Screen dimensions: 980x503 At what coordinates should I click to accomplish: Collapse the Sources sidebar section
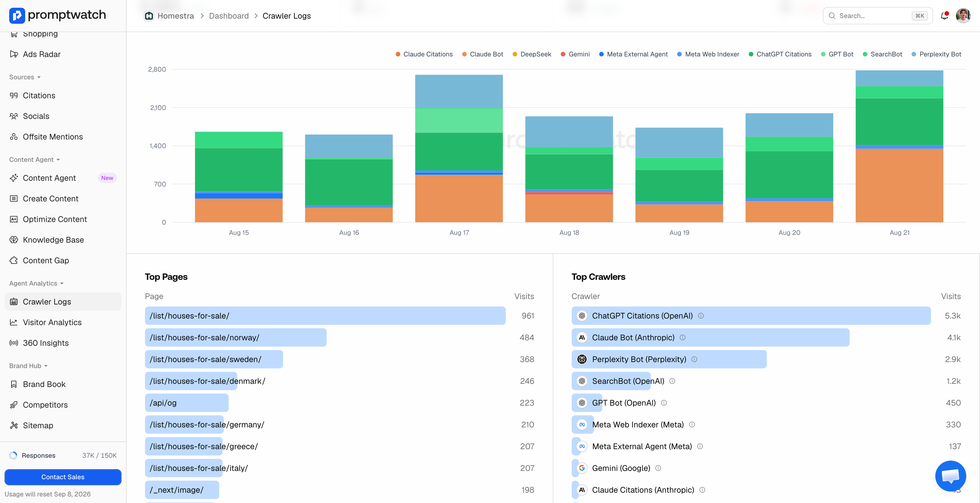point(25,77)
